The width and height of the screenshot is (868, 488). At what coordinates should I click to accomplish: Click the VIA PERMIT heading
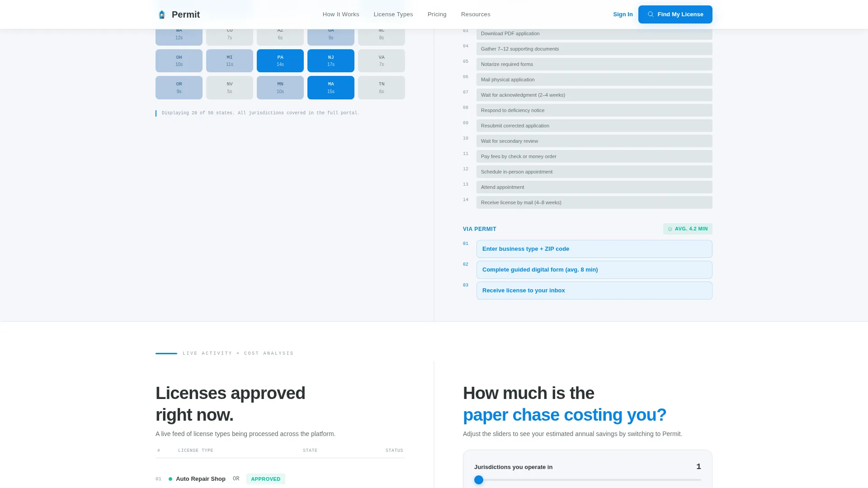480,229
